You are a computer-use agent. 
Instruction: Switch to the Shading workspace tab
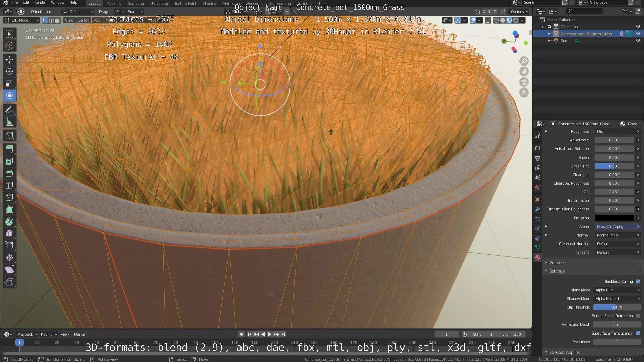click(x=209, y=3)
